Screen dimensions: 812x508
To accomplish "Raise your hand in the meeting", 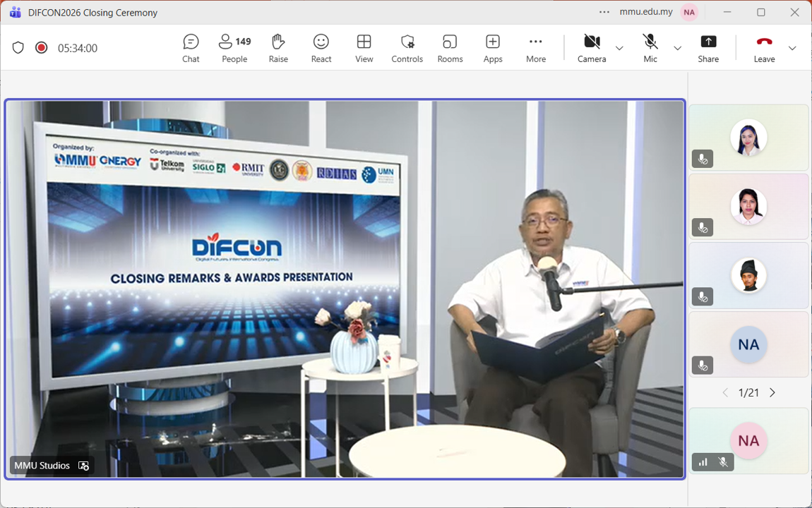I will click(x=278, y=48).
